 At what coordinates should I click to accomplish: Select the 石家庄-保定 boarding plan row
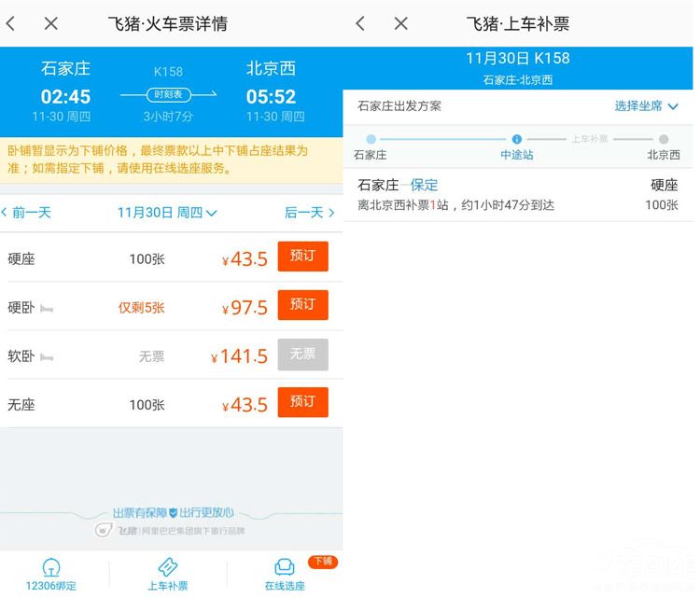coord(518,194)
